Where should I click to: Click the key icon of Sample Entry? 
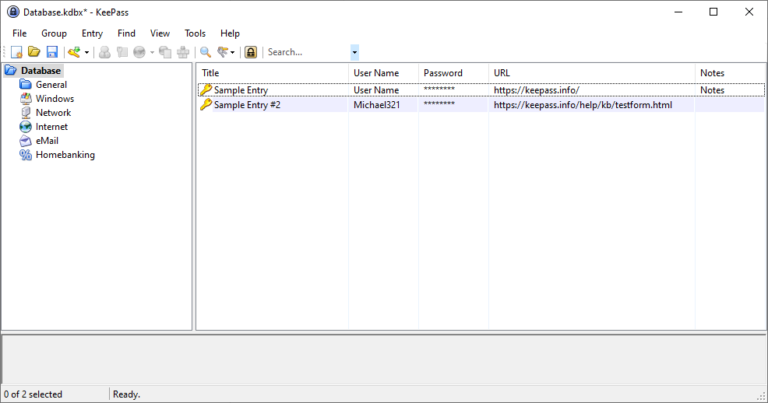pos(206,90)
